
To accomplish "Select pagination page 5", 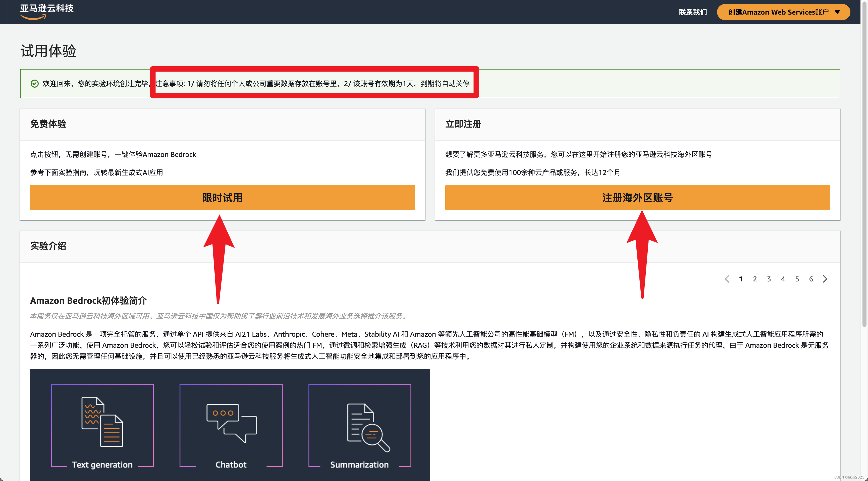I will click(797, 279).
